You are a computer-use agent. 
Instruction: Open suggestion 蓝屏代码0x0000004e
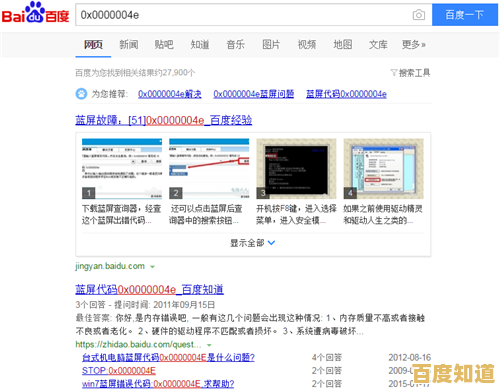click(346, 94)
